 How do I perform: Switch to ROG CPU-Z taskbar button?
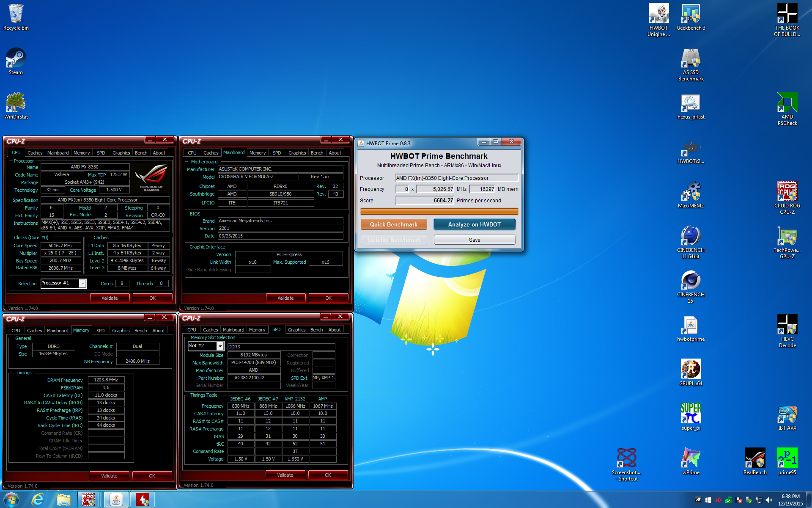coord(88,500)
